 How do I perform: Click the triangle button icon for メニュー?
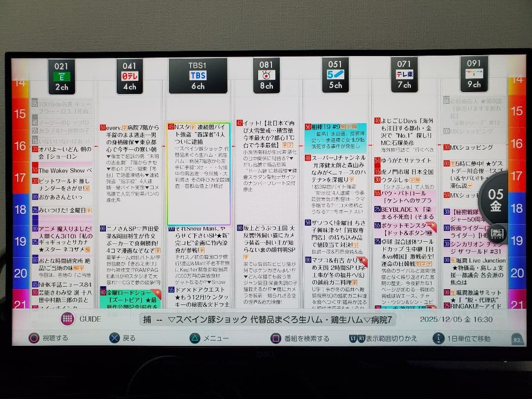[x=195, y=338]
